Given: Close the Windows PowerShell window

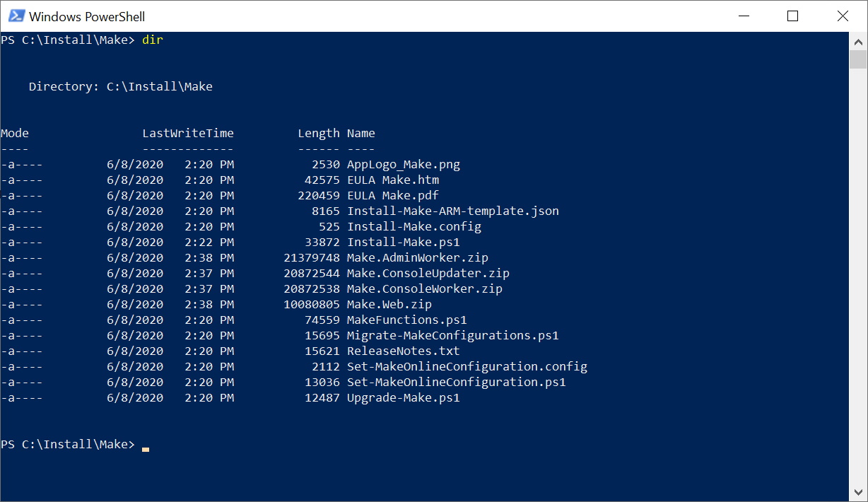Looking at the screenshot, I should coord(842,16).
